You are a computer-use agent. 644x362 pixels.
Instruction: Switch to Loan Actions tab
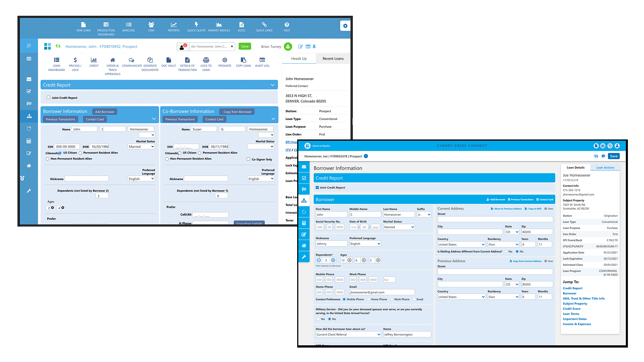tap(605, 168)
